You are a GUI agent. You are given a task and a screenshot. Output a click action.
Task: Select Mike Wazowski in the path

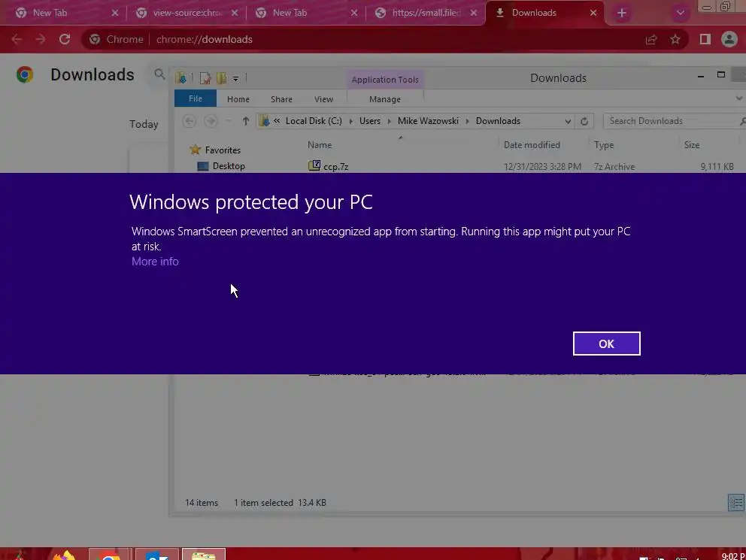(x=428, y=121)
